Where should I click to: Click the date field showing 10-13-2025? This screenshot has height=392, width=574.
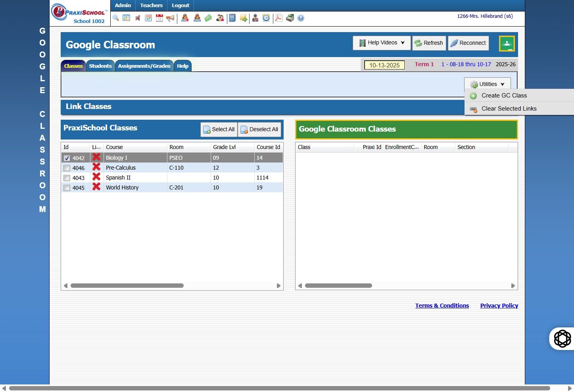pyautogui.click(x=384, y=65)
